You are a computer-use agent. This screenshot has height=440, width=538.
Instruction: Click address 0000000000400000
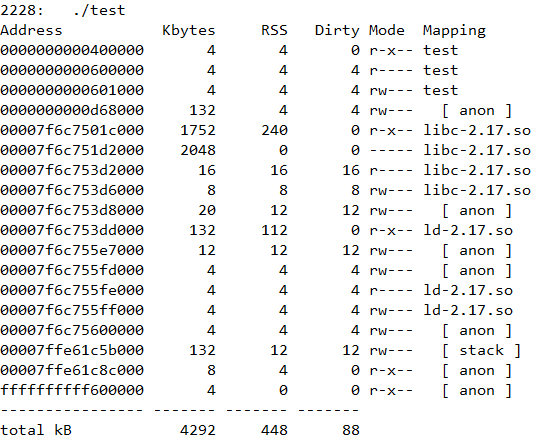coord(72,50)
